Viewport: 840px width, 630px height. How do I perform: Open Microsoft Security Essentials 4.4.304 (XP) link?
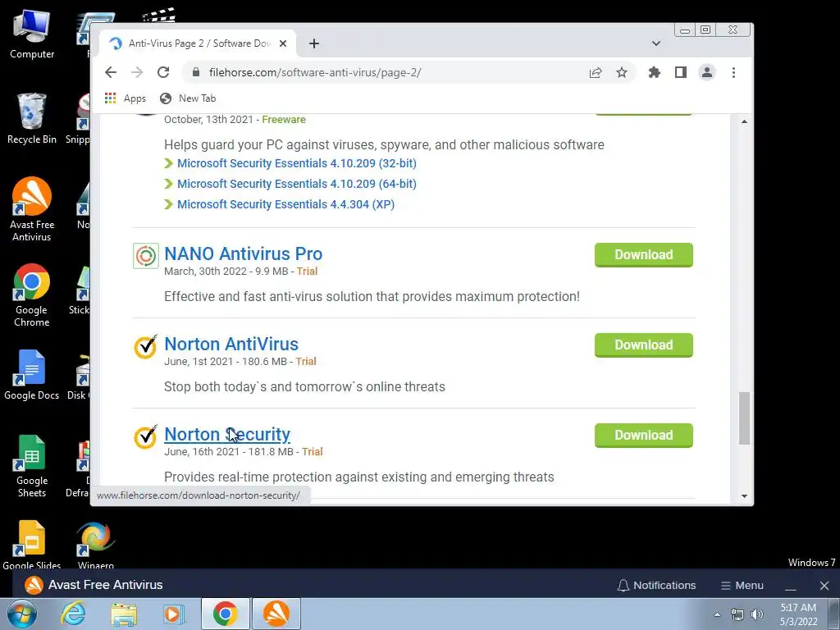coord(285,204)
